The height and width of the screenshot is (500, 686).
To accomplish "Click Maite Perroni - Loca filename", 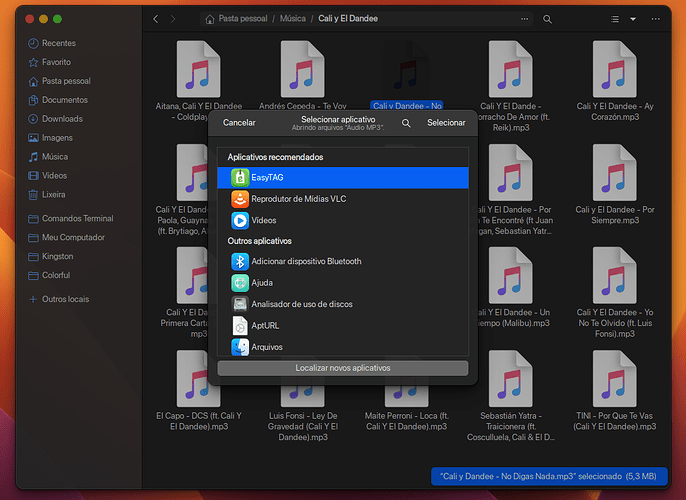I will (x=406, y=421).
